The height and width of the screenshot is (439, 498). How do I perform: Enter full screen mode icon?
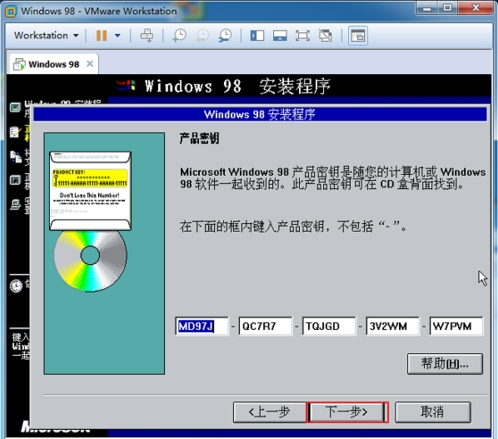coord(303,36)
